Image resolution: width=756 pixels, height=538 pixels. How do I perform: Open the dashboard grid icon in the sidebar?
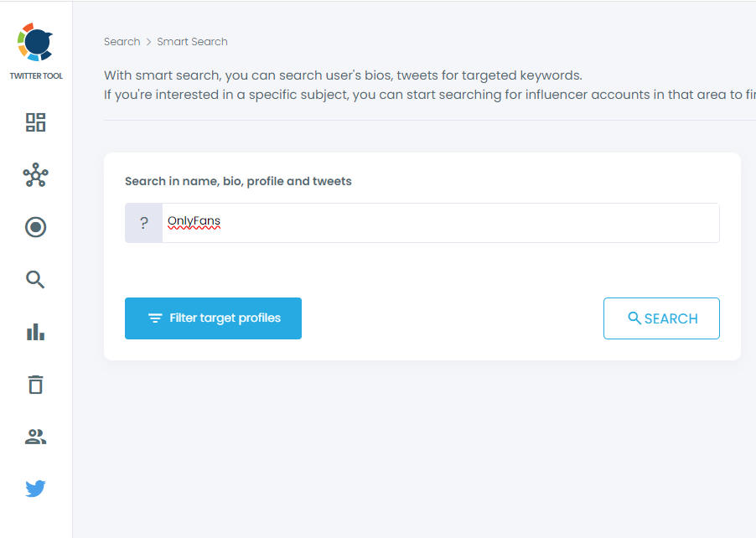35,122
